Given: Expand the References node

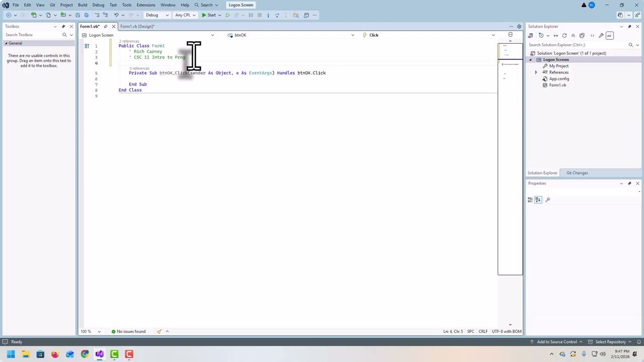Looking at the screenshot, I should pos(536,72).
